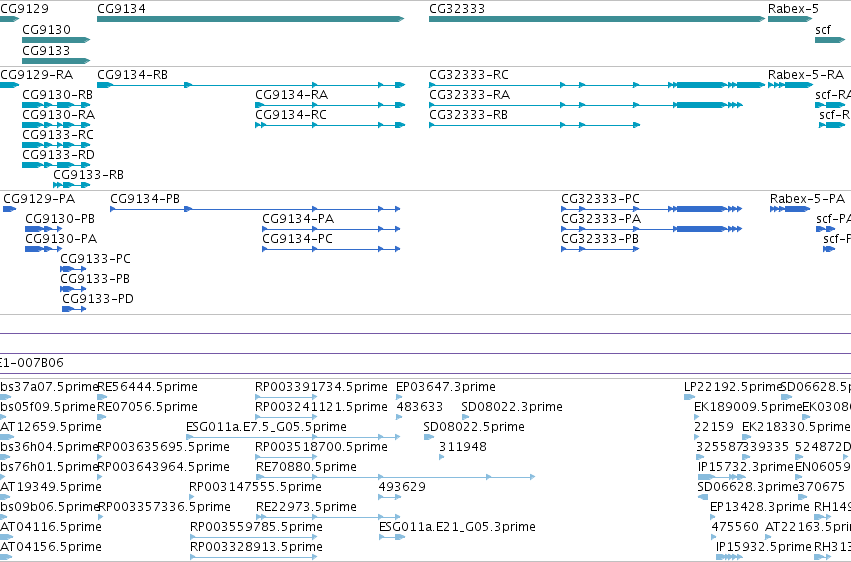
Task: Click the CG9133 gene label
Action: click(47, 50)
